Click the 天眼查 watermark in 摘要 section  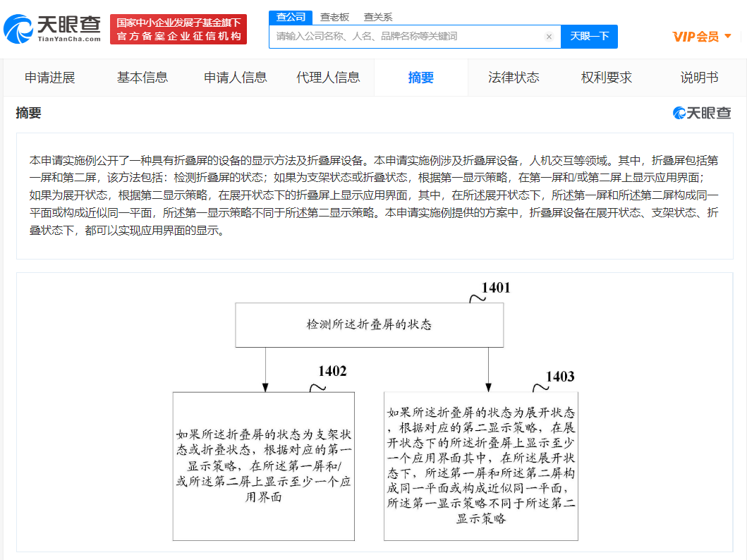[x=702, y=112]
